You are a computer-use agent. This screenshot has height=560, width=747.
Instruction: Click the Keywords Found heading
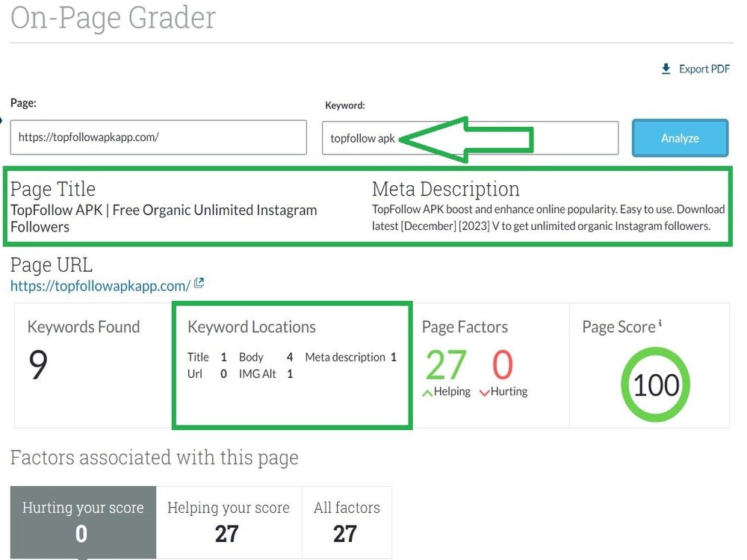click(84, 327)
